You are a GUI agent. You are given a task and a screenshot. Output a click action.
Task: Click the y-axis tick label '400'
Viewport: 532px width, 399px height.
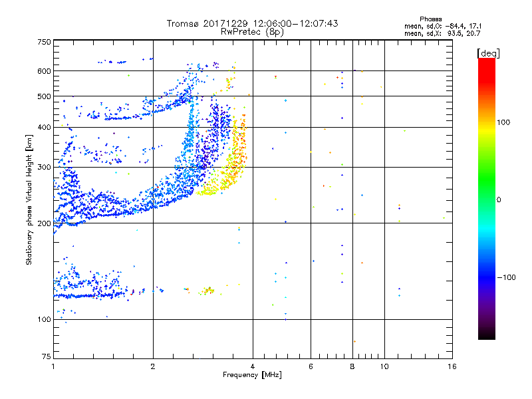coord(45,127)
